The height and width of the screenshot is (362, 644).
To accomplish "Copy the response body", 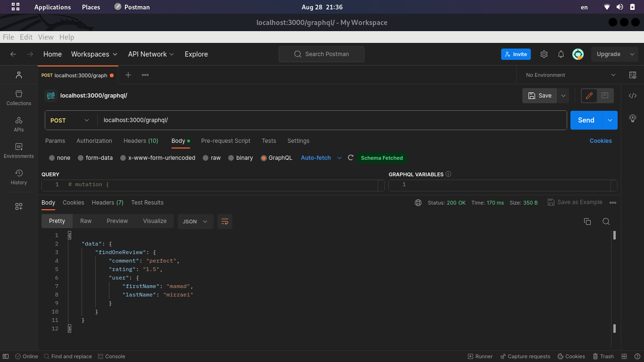I will pyautogui.click(x=587, y=222).
